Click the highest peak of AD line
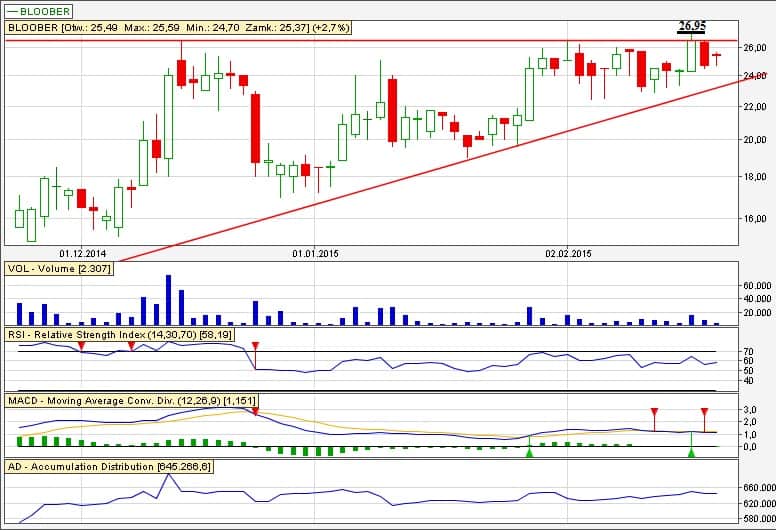The height and width of the screenshot is (532, 776). tap(169, 475)
